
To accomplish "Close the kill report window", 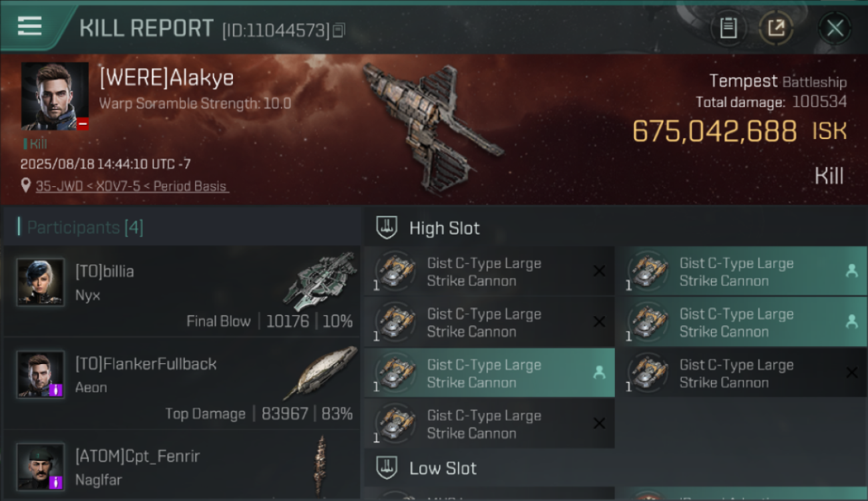I will click(835, 28).
